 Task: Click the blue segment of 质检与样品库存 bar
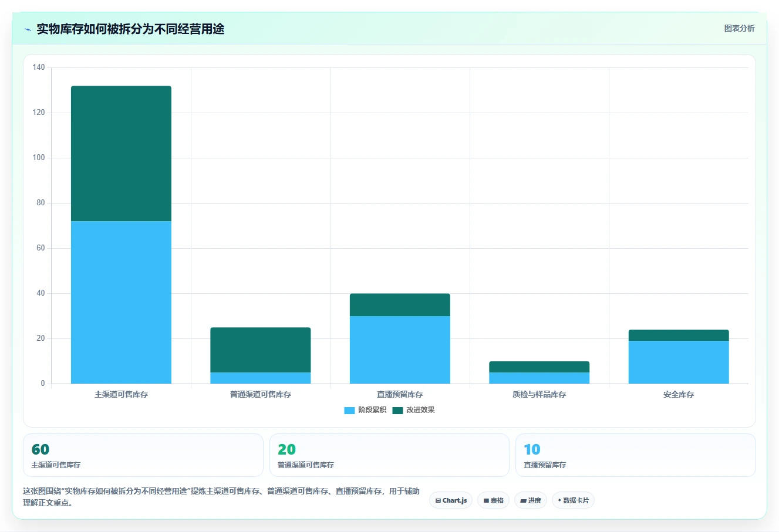pyautogui.click(x=539, y=378)
